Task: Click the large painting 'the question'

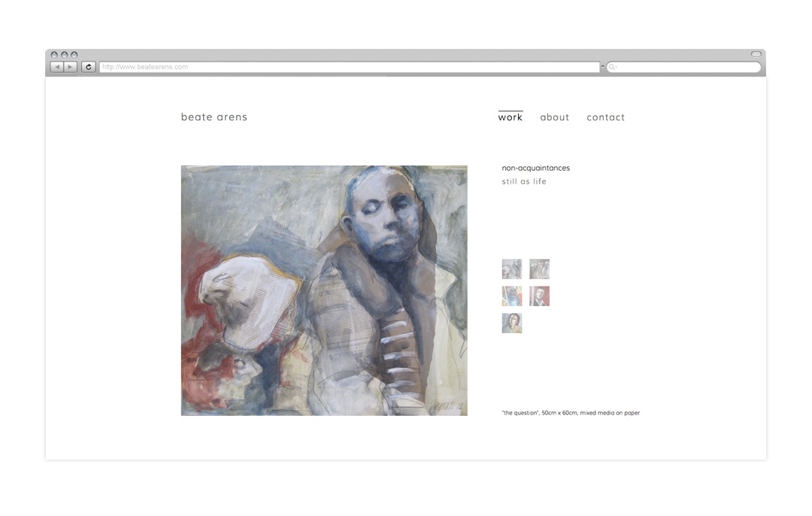Action: [x=324, y=290]
